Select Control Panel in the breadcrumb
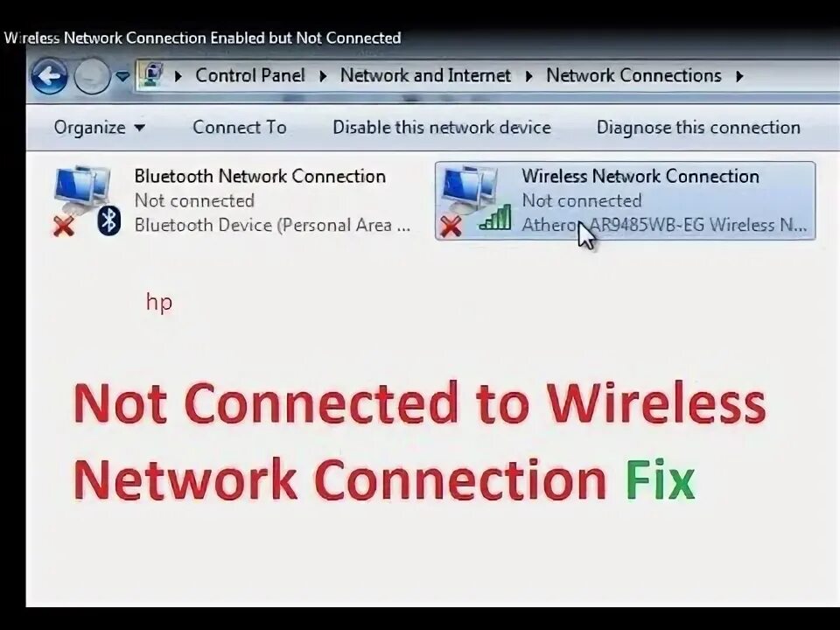 point(249,75)
